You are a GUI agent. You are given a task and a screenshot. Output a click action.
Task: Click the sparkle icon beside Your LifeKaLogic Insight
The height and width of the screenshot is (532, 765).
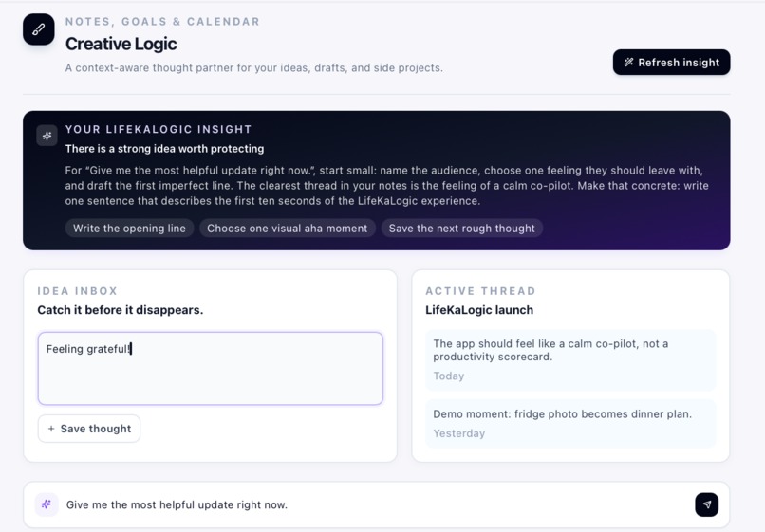tap(47, 136)
